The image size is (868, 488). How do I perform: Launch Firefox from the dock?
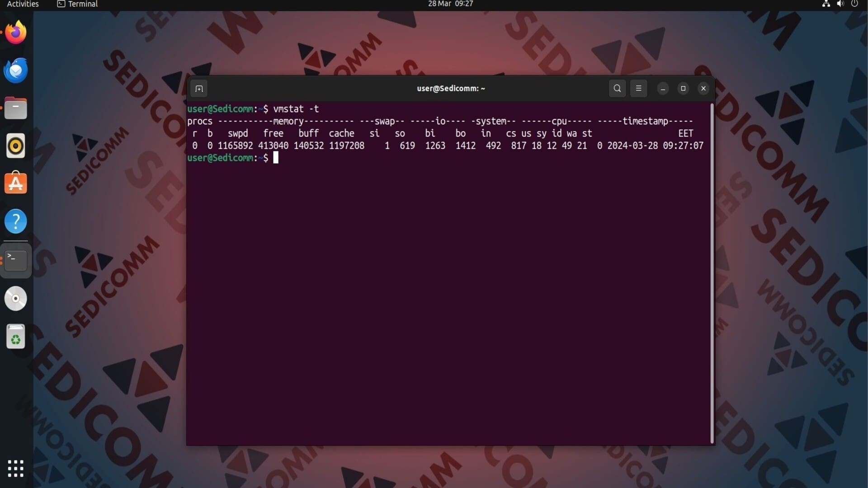pos(16,33)
